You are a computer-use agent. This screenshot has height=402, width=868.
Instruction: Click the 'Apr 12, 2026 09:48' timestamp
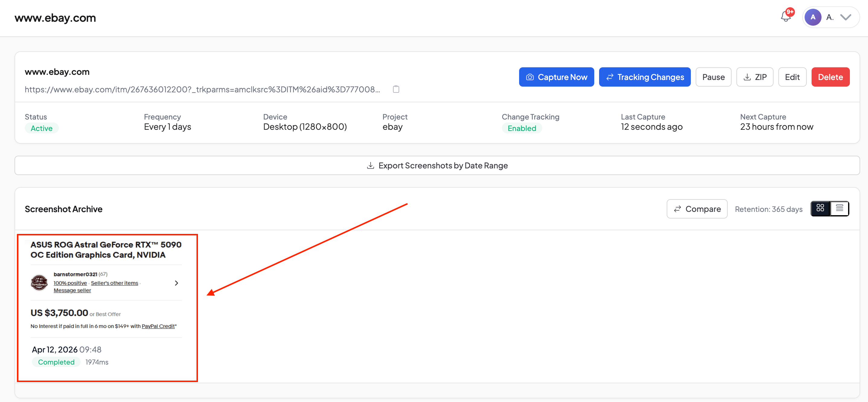click(x=67, y=350)
